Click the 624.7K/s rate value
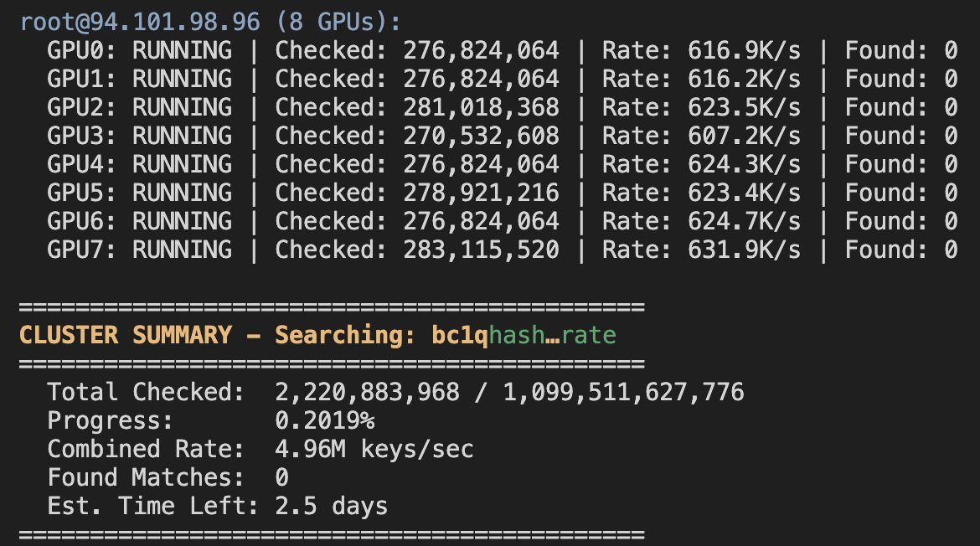This screenshot has width=980, height=546. point(745,221)
